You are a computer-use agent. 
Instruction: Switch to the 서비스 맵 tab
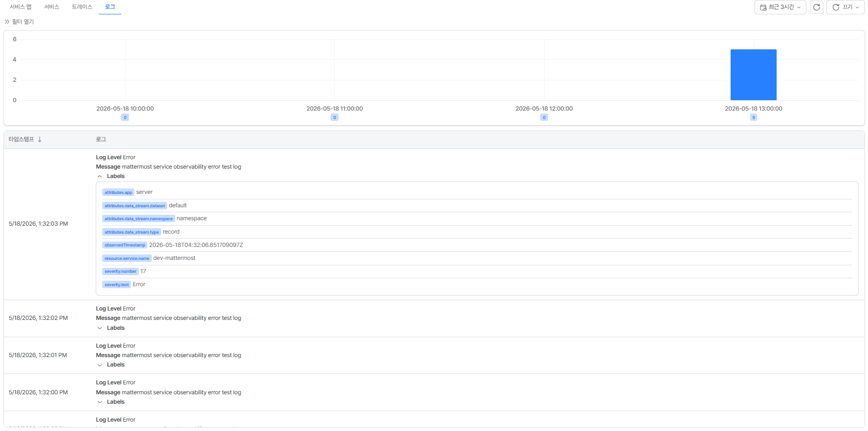(x=21, y=7)
